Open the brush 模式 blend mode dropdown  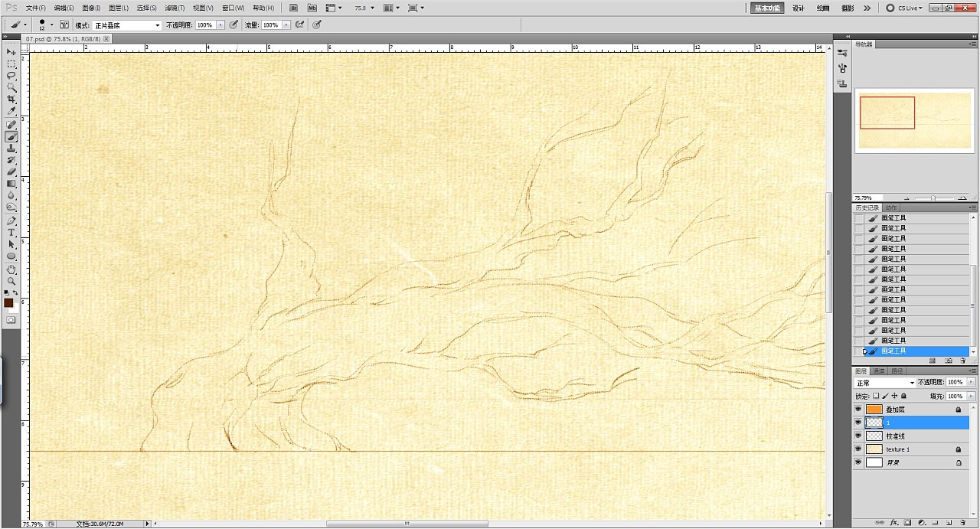coord(126,25)
